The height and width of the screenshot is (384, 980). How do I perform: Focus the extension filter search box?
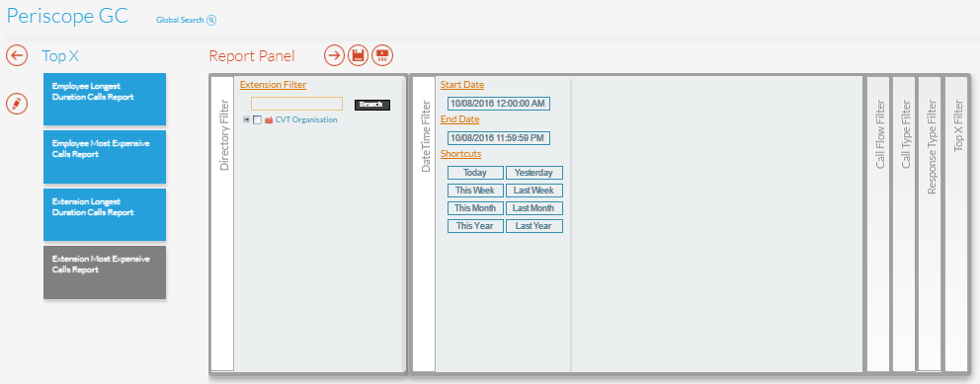[297, 104]
